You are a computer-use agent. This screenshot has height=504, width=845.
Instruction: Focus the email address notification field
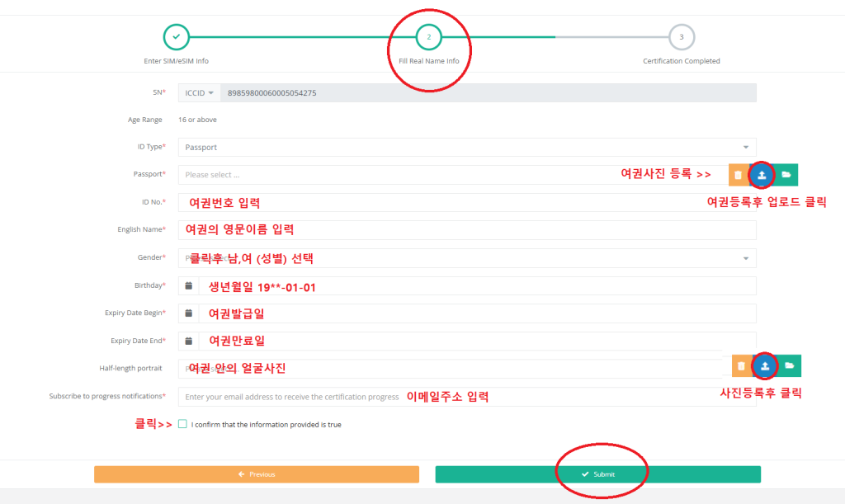pos(466,397)
